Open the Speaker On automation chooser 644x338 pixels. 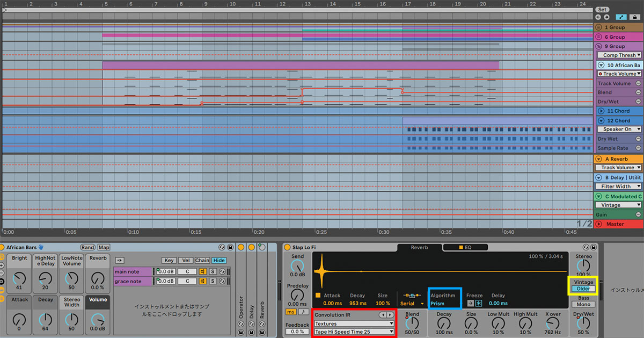click(619, 129)
